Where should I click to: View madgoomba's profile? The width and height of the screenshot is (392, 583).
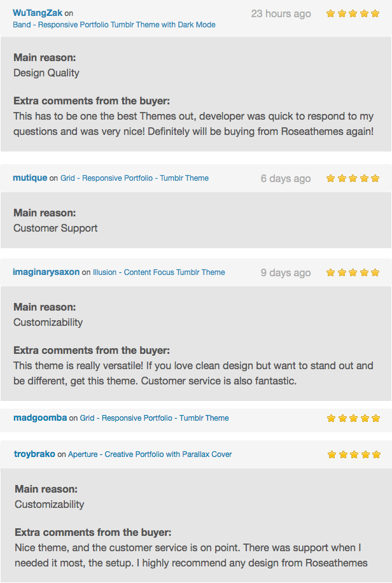[40, 418]
